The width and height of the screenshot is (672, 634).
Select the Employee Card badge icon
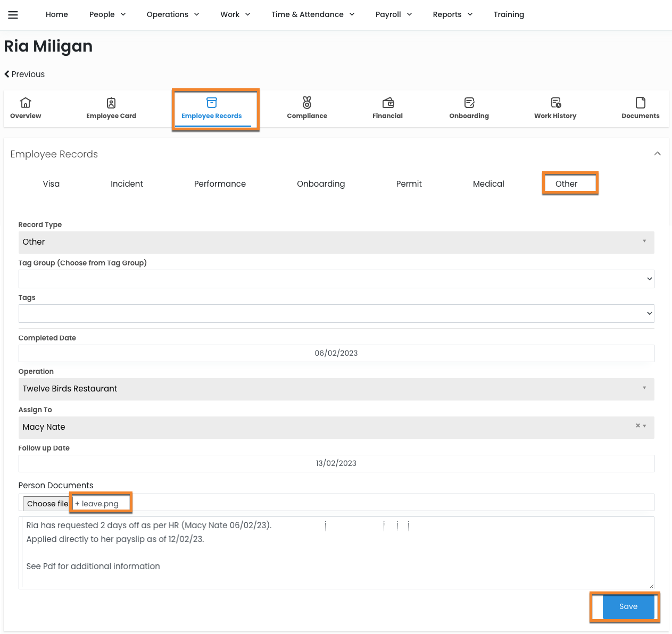coord(111,103)
